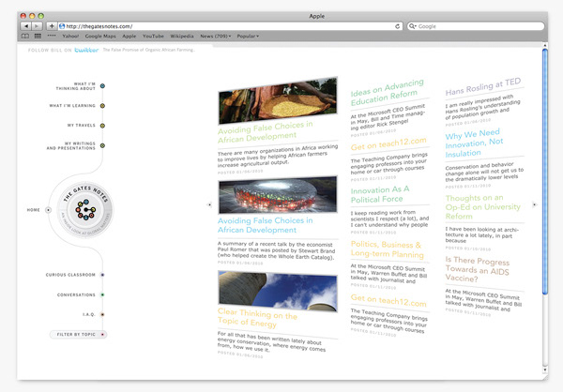This screenshot has height=392, width=563.
Task: Click the What I'm Learning label
Action: click(x=72, y=106)
